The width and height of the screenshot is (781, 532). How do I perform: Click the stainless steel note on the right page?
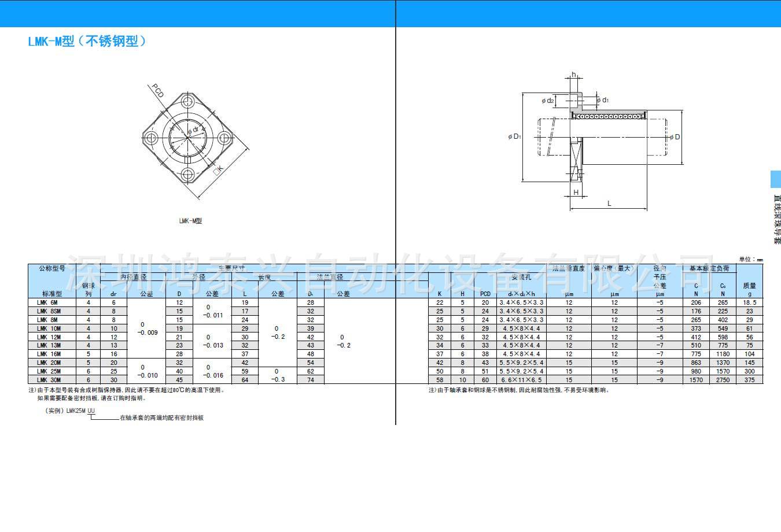click(x=520, y=390)
